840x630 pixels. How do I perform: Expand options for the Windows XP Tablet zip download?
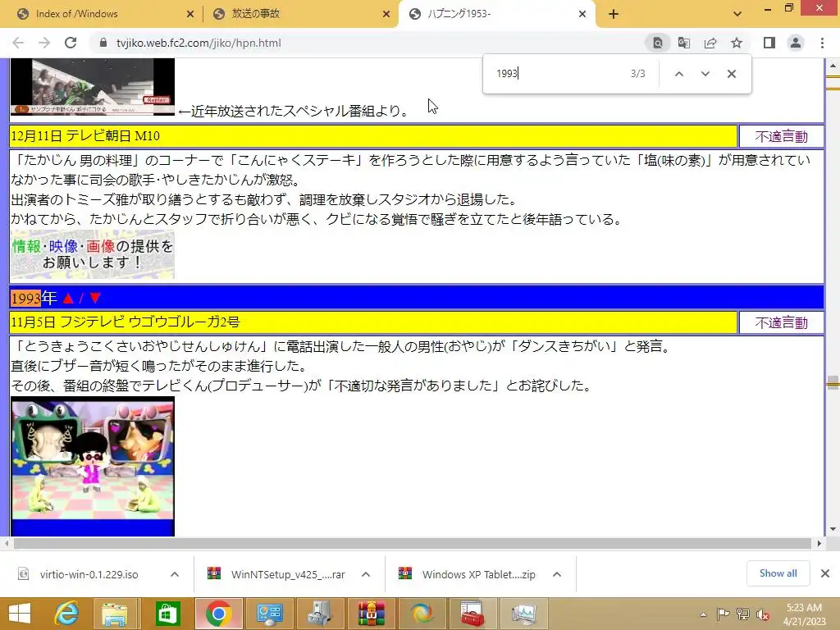(x=557, y=574)
